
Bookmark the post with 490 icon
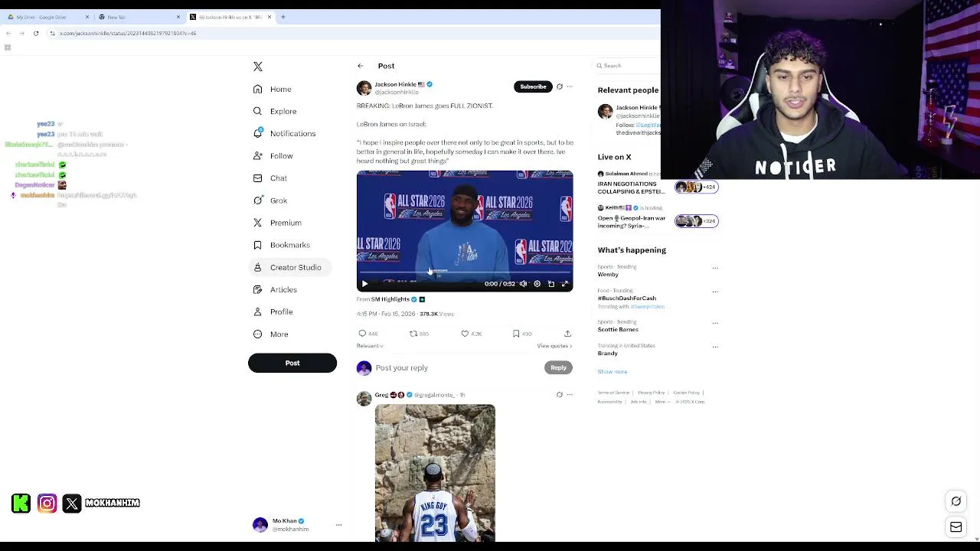[516, 334]
